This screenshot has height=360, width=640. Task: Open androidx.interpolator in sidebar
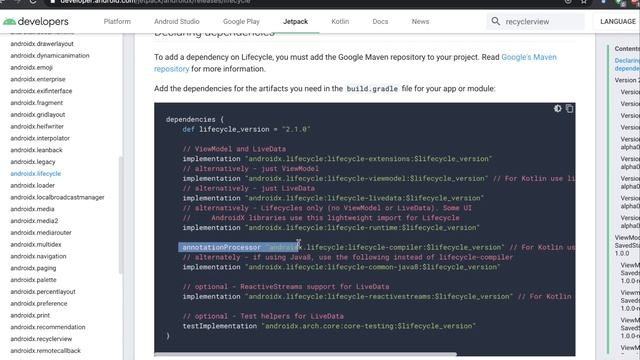click(40, 138)
